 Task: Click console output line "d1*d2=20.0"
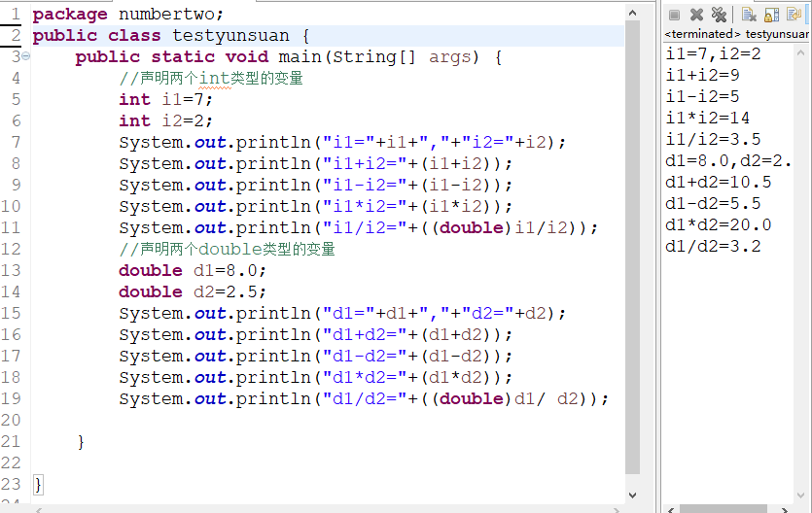click(719, 225)
